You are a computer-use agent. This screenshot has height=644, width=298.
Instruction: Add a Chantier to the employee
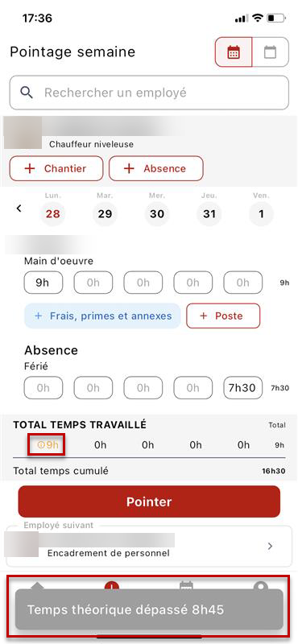tap(56, 168)
